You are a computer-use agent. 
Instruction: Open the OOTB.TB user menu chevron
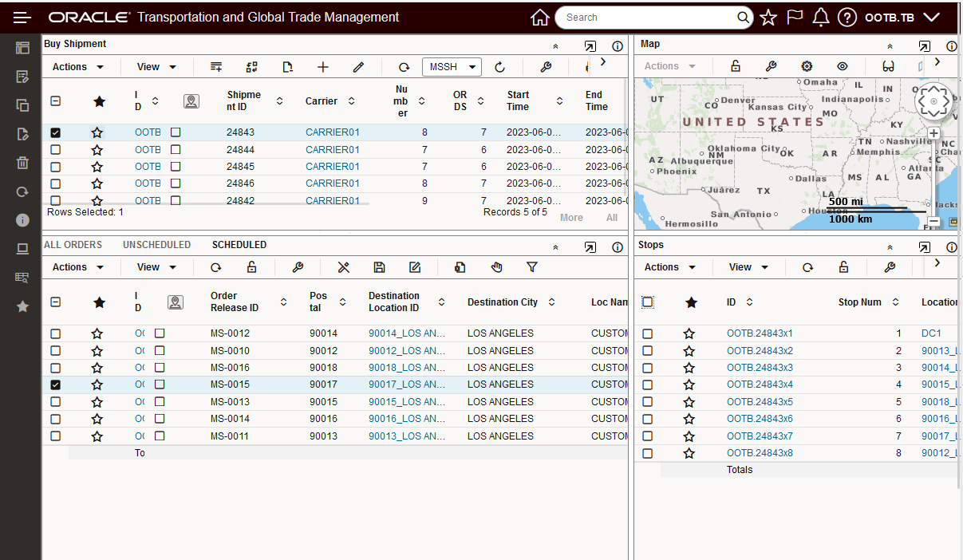coord(931,18)
